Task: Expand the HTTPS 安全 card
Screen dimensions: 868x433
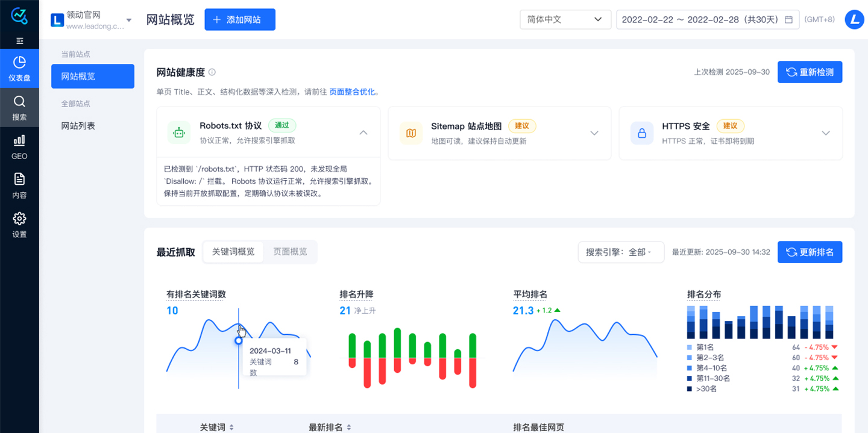Action: 826,133
